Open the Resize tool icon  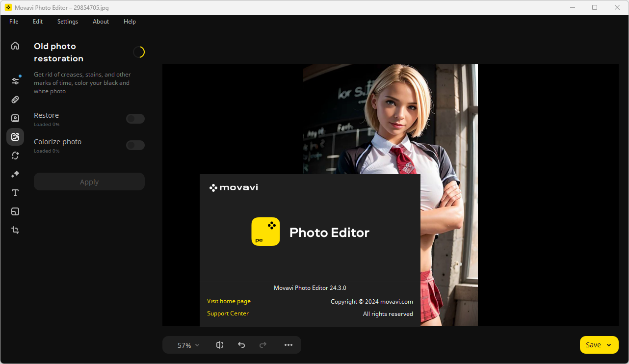pyautogui.click(x=15, y=211)
